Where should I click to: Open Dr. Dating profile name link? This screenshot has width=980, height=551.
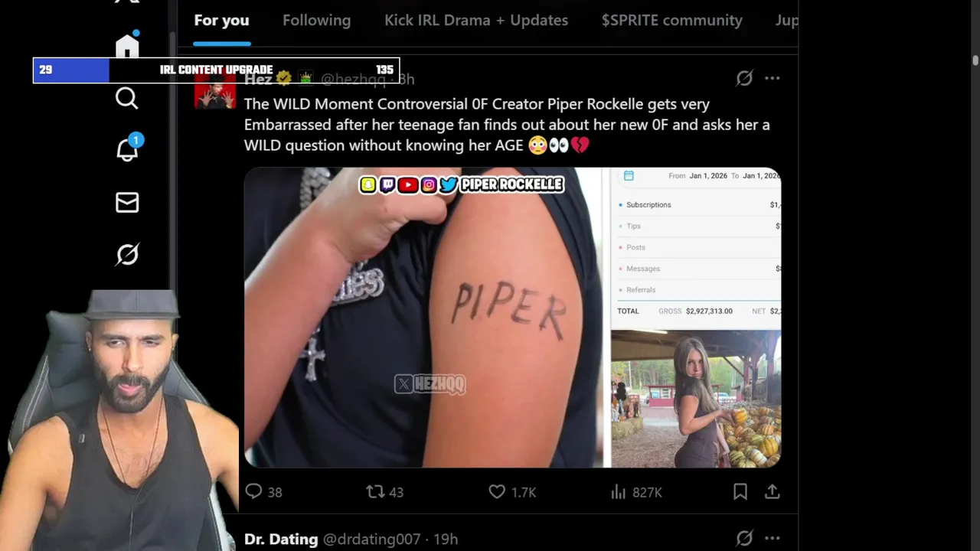click(x=281, y=539)
